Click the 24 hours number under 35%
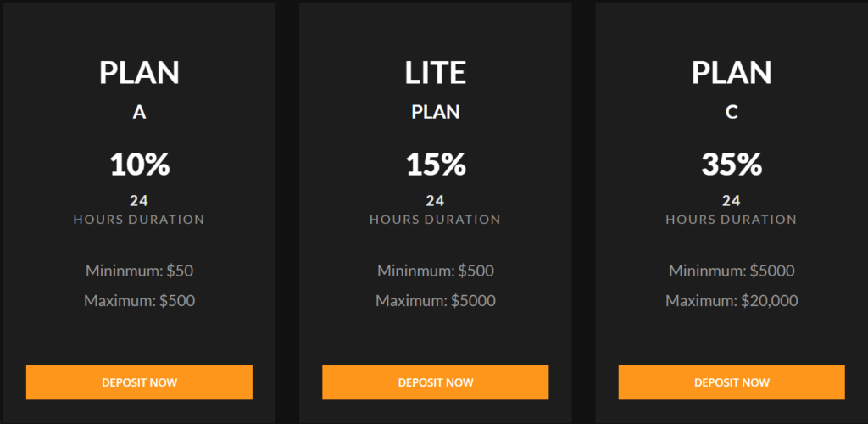The height and width of the screenshot is (424, 868). tap(732, 201)
